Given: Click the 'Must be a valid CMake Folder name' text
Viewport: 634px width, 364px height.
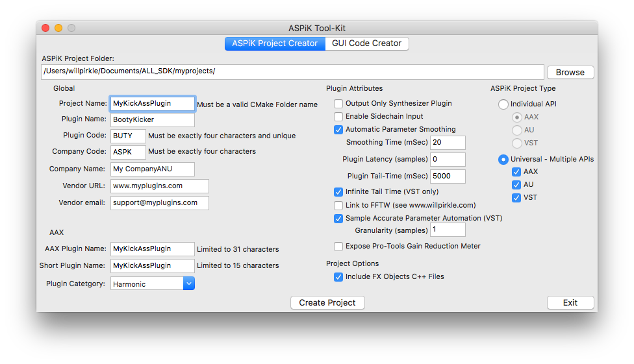Looking at the screenshot, I should pos(257,104).
